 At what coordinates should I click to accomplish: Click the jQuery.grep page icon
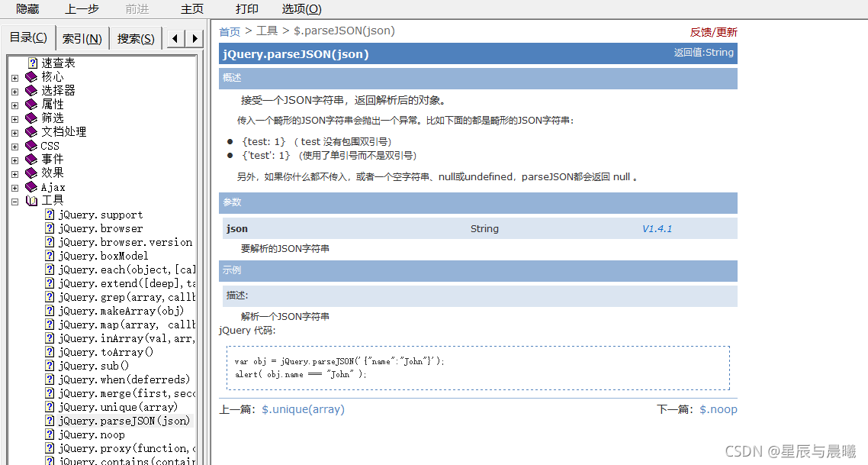[x=50, y=297]
